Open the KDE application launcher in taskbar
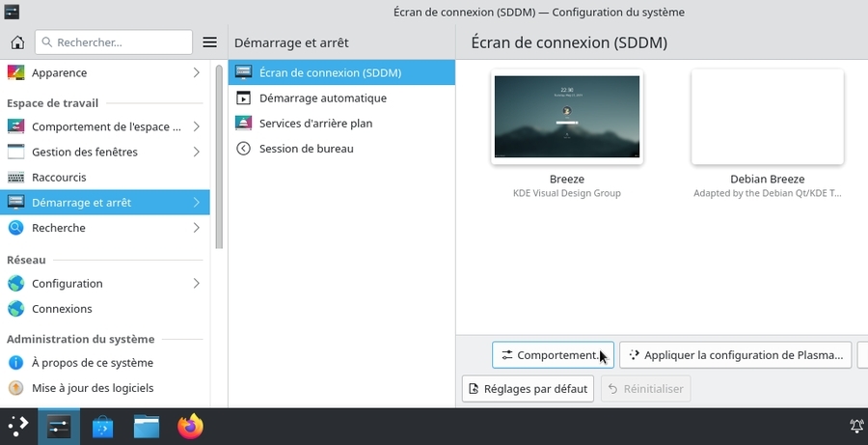 pos(18,427)
